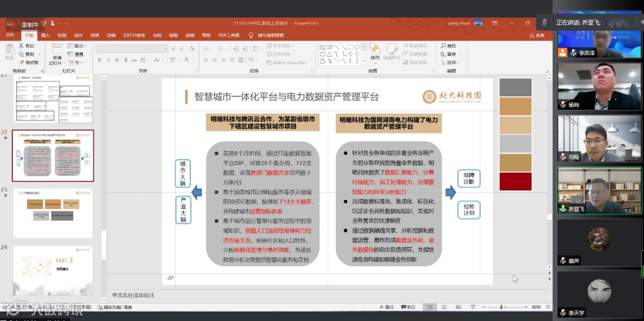Toggle left text alignment
Image resolution: width=644 pixels, height=321 pixels.
point(205,60)
